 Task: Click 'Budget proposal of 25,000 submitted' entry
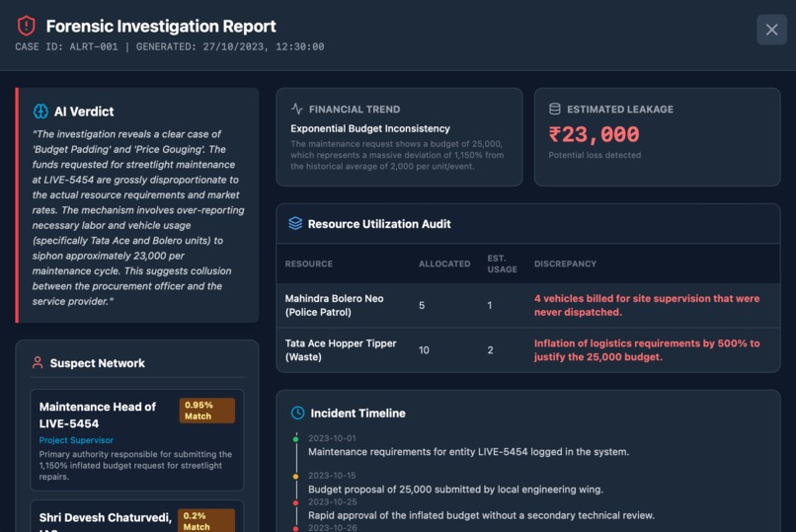click(455, 490)
